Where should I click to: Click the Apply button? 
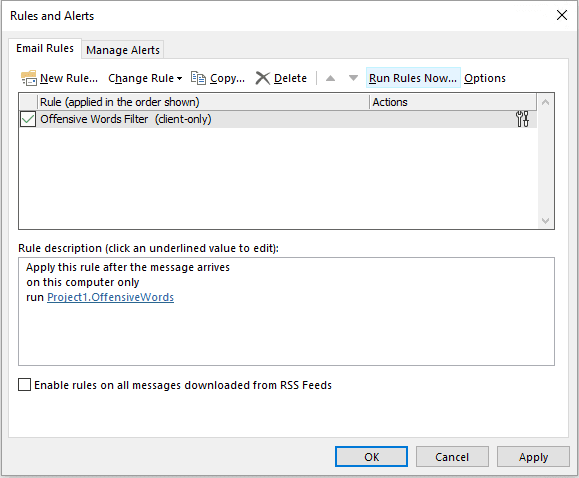[533, 457]
